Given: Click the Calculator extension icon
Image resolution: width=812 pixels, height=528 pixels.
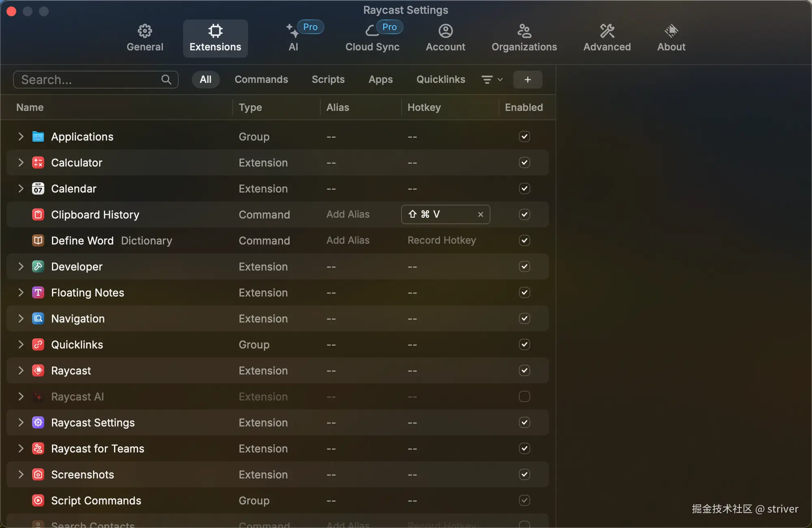Looking at the screenshot, I should (x=38, y=162).
